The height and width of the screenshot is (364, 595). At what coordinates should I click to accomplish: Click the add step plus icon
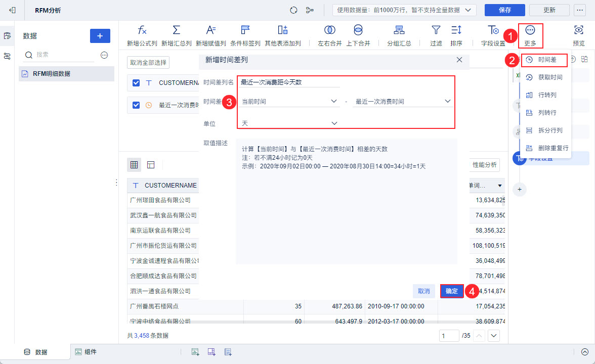pos(520,189)
